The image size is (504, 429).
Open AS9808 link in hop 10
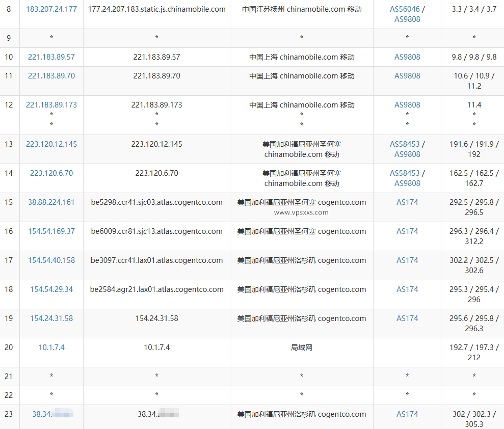pos(407,57)
